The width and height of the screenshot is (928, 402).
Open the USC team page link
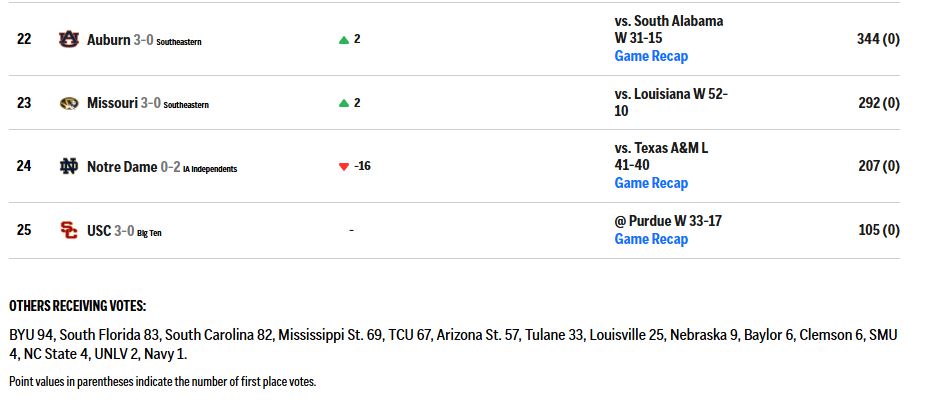pos(99,230)
